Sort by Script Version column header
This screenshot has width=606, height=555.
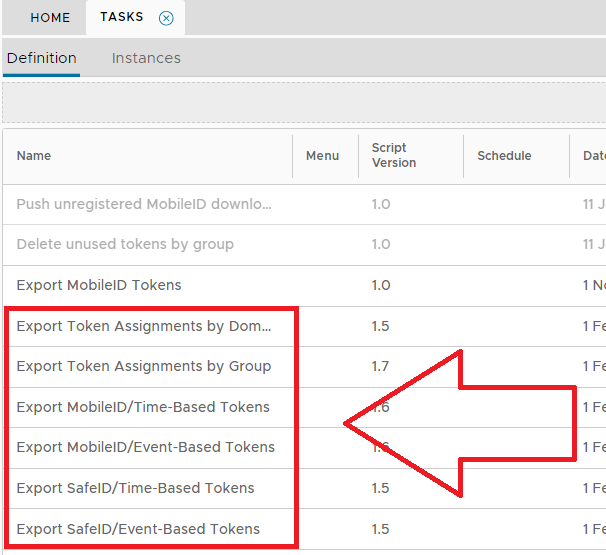pyautogui.click(x=394, y=155)
